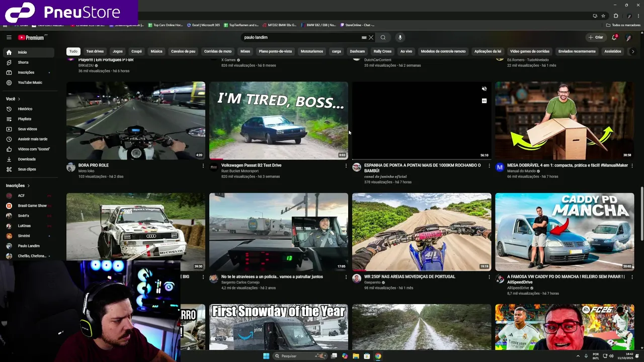Unmute the previewing ESPANHA DE PONTA video
644x362 pixels.
click(x=484, y=89)
